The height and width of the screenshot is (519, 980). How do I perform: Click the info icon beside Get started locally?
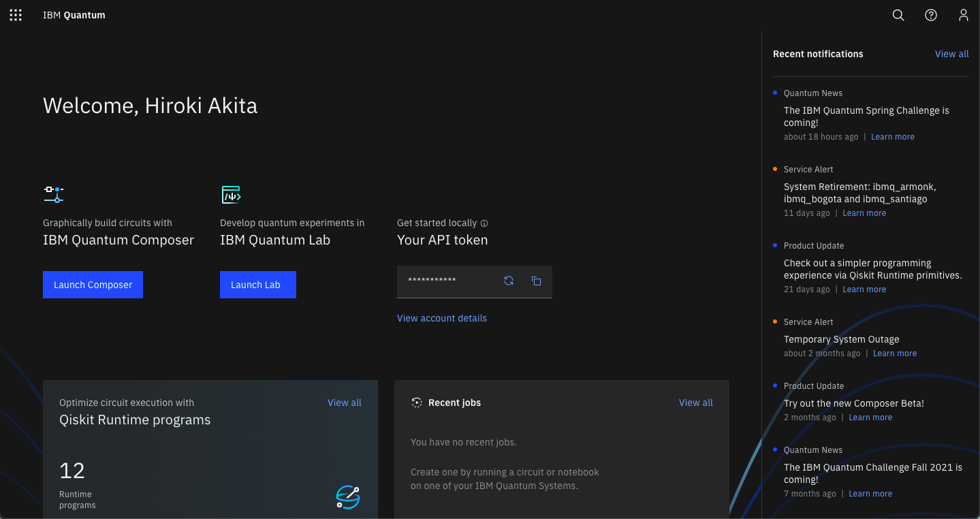click(484, 223)
